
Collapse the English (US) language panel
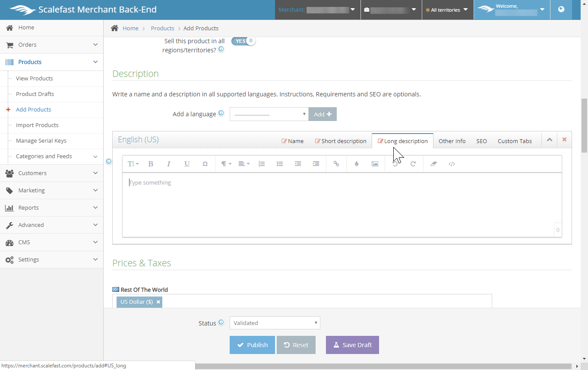[x=550, y=140]
